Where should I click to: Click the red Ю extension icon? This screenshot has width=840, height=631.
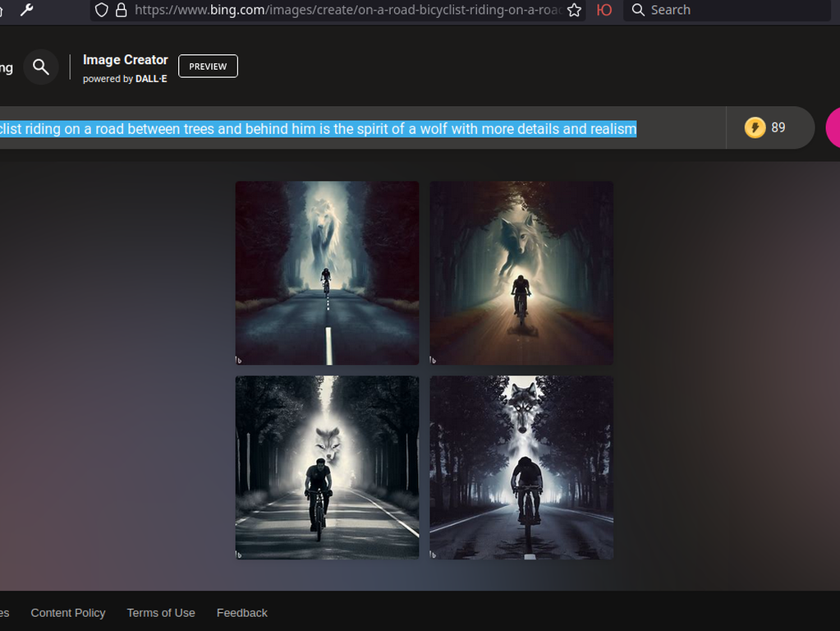coord(604,10)
